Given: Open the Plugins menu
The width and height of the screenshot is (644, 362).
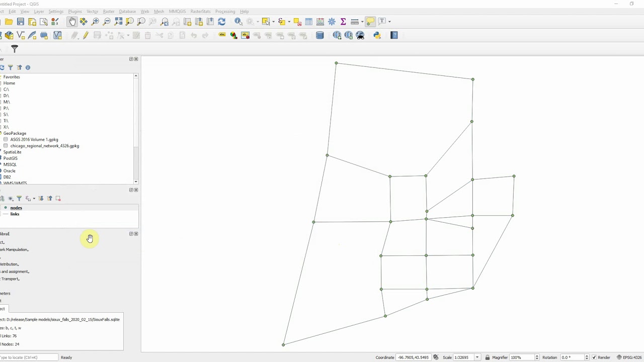Looking at the screenshot, I should click(74, 12).
